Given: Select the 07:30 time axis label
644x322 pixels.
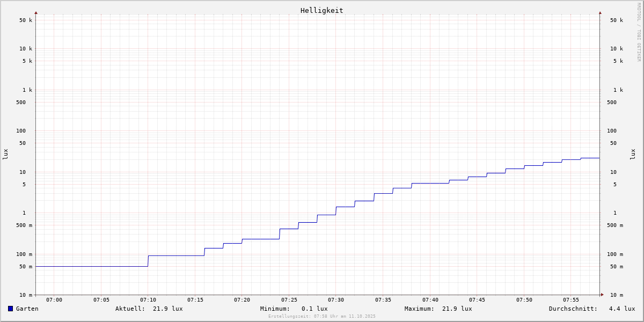Looking at the screenshot, I should tap(336, 300).
